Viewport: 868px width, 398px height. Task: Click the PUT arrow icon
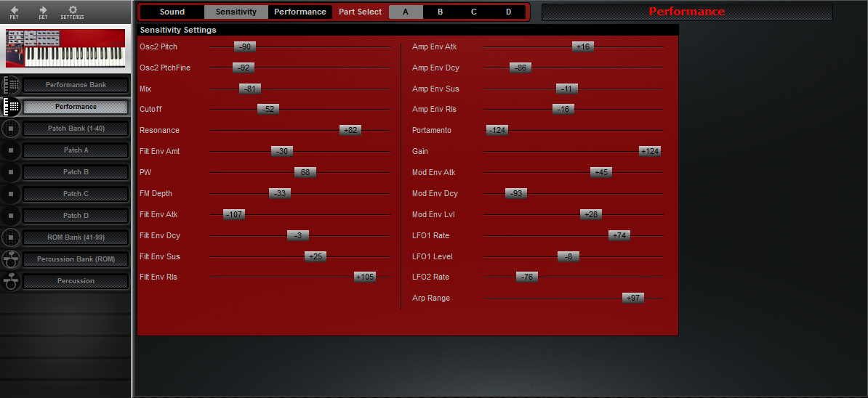click(15, 11)
